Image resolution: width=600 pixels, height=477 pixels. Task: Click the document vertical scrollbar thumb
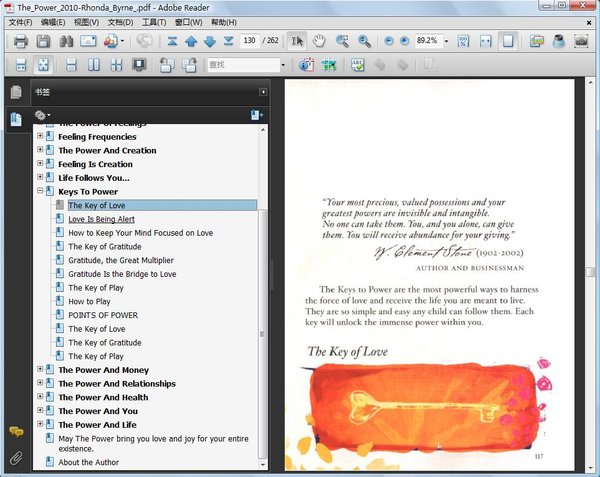tap(590, 272)
